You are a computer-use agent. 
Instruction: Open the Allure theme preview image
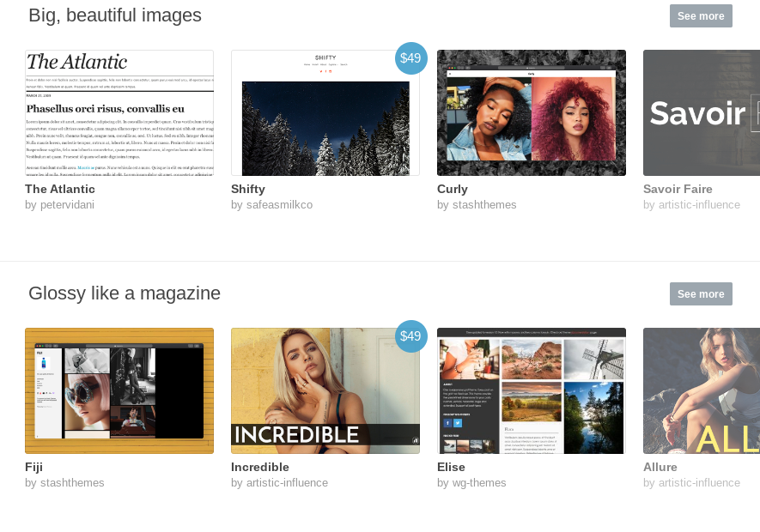pyautogui.click(x=702, y=391)
